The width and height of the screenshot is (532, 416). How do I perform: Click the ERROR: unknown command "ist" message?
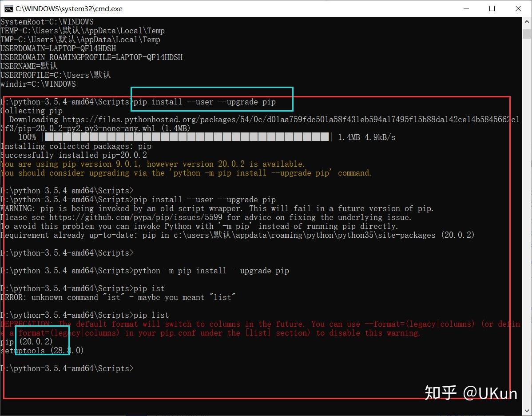(118, 297)
